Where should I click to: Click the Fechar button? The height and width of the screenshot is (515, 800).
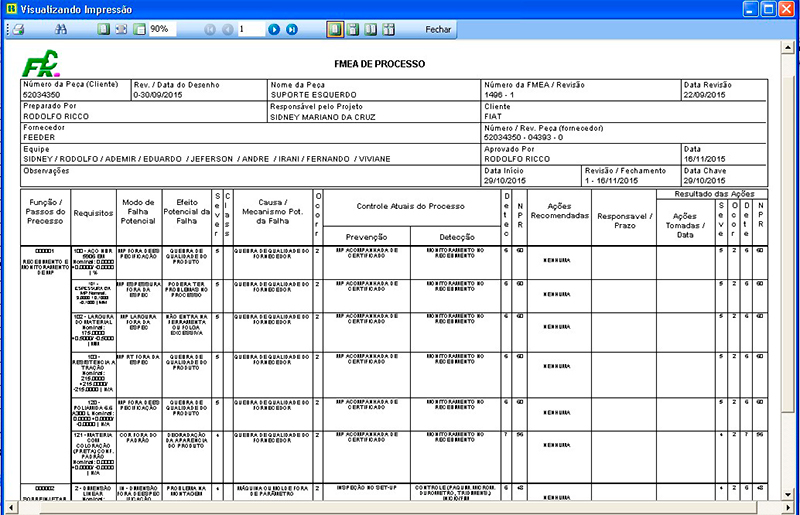[x=438, y=30]
